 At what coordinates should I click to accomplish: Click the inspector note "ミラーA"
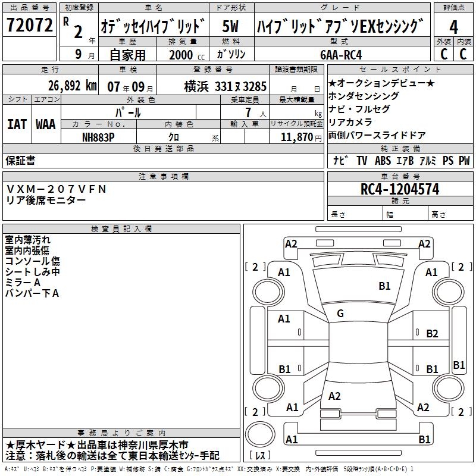tap(23, 283)
